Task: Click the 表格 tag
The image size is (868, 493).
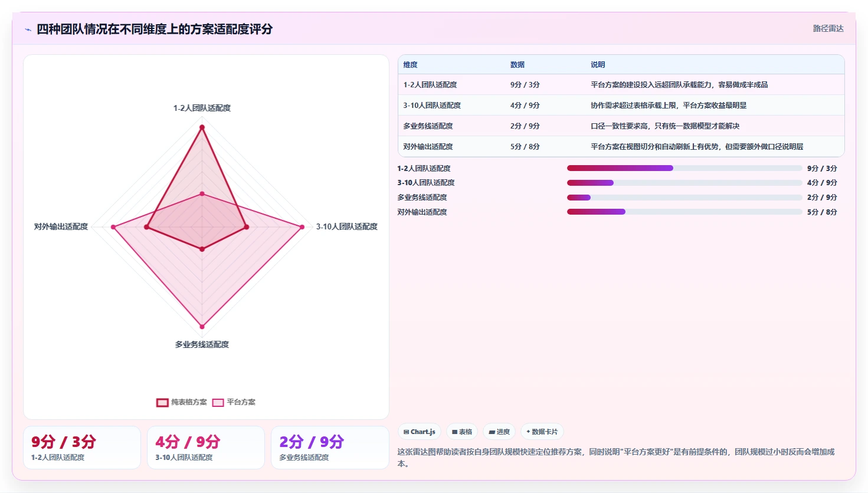Action: click(462, 432)
